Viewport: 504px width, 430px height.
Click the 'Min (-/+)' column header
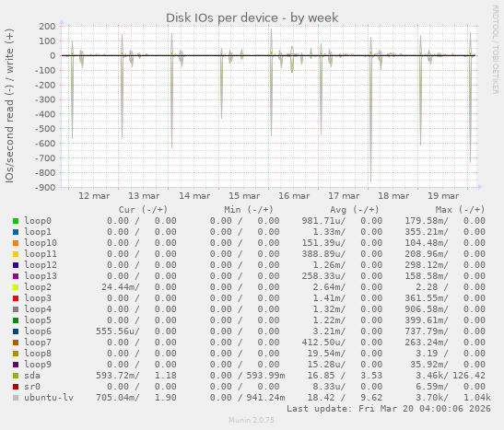[x=249, y=210]
